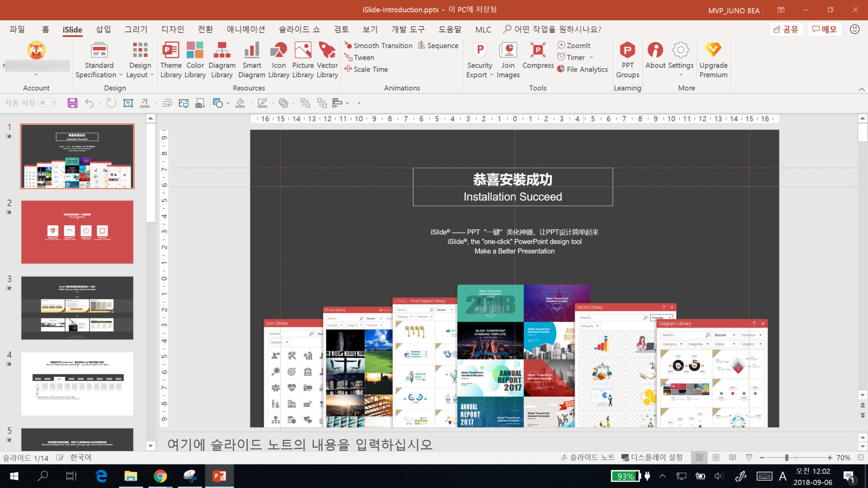This screenshot has width=868, height=488.
Task: Collapse the ribbon
Action: pyautogui.click(x=861, y=89)
